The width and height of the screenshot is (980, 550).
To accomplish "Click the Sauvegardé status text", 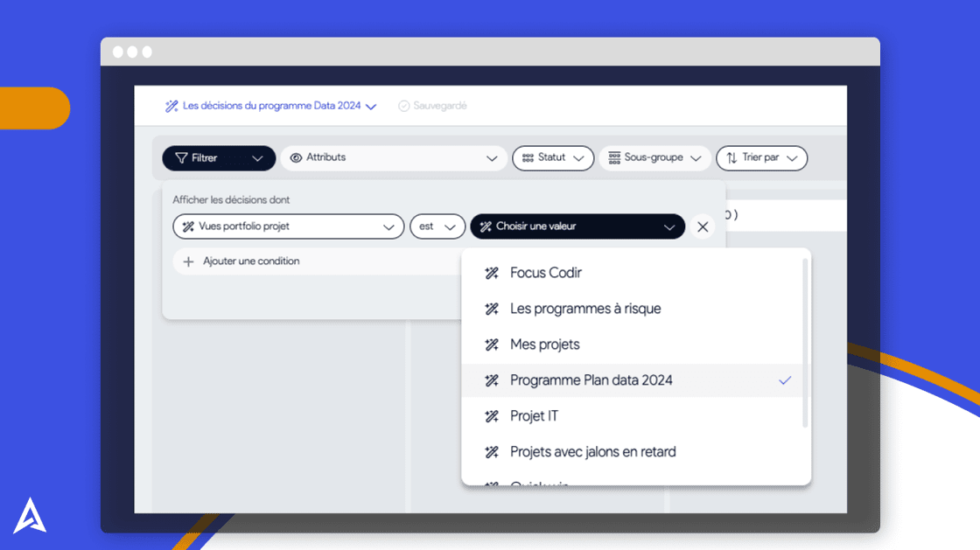I will pyautogui.click(x=440, y=106).
